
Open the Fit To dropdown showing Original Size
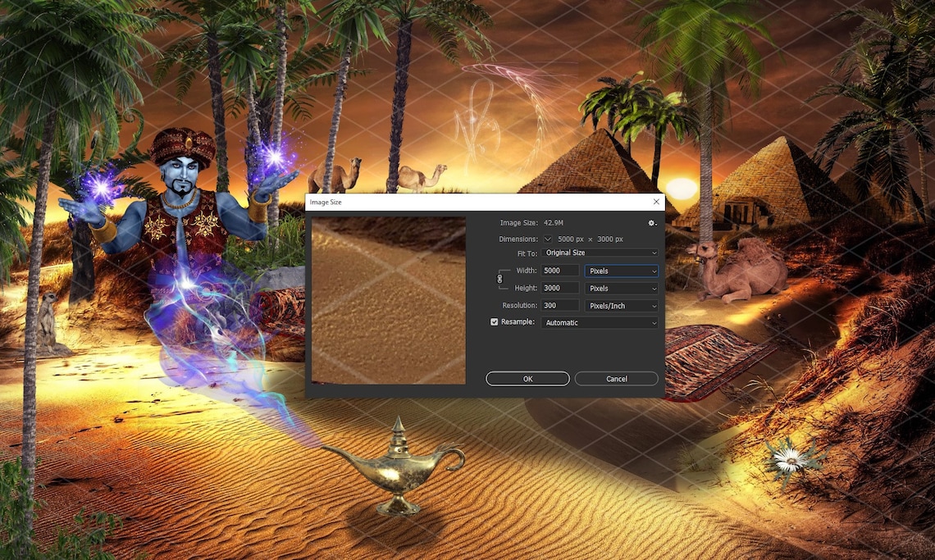click(599, 253)
